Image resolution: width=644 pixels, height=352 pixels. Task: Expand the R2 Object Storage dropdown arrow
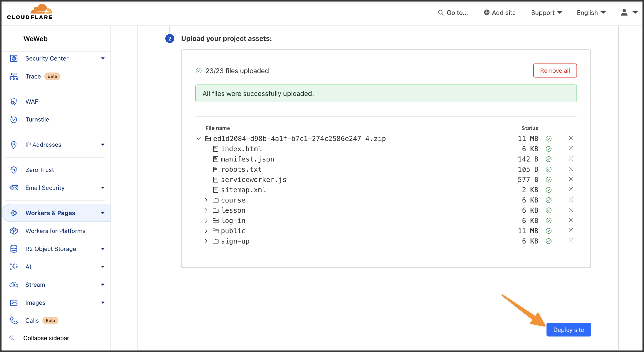(x=103, y=249)
